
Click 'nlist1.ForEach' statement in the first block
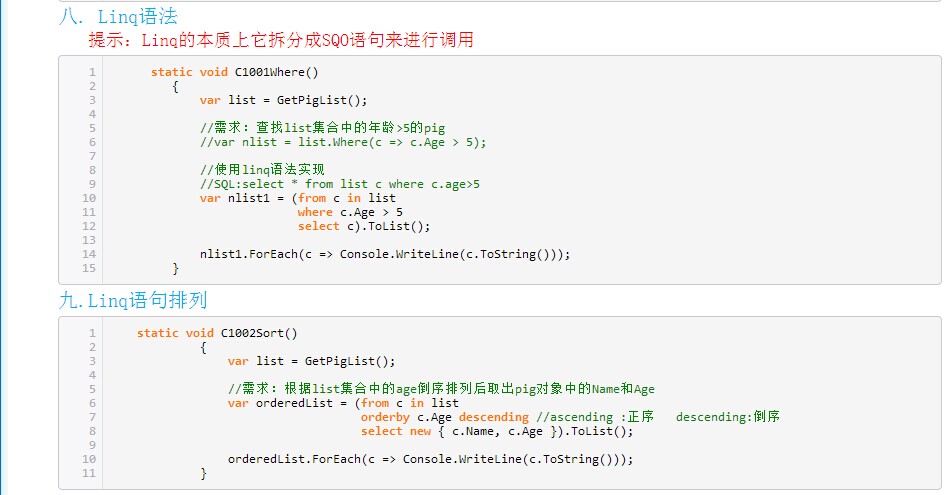385,254
